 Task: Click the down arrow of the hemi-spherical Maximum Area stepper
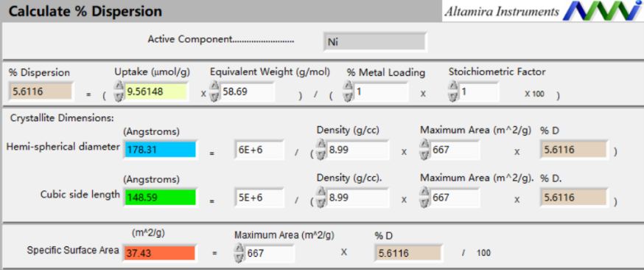424,155
